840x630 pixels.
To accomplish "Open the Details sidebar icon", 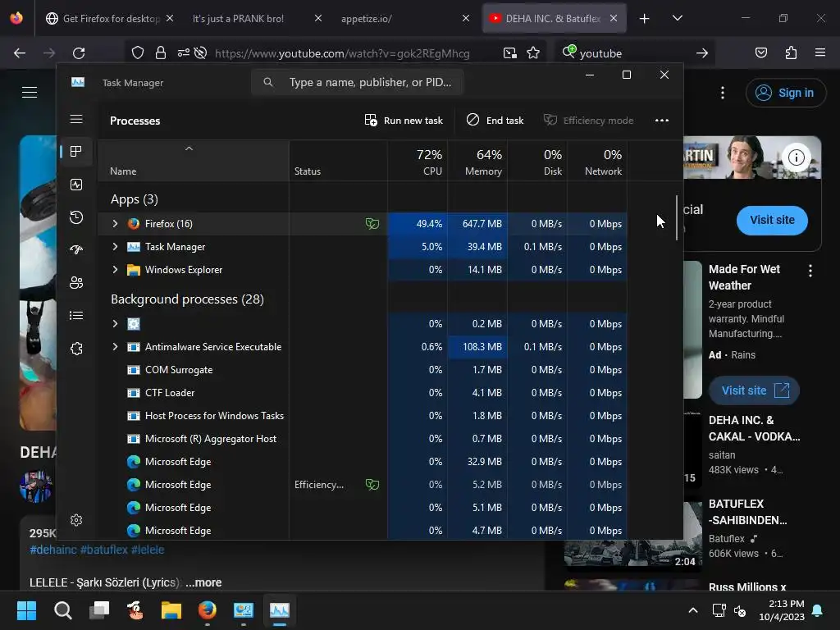I will (x=76, y=316).
